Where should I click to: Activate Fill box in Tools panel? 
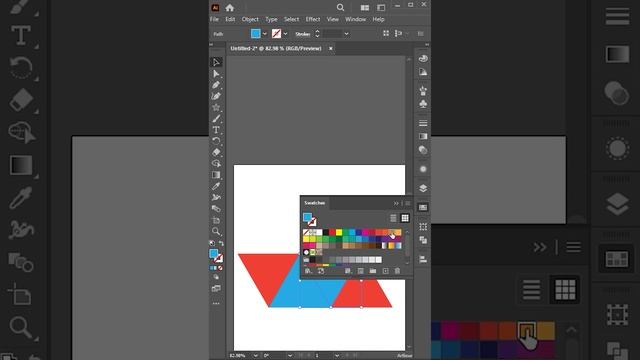213,253
